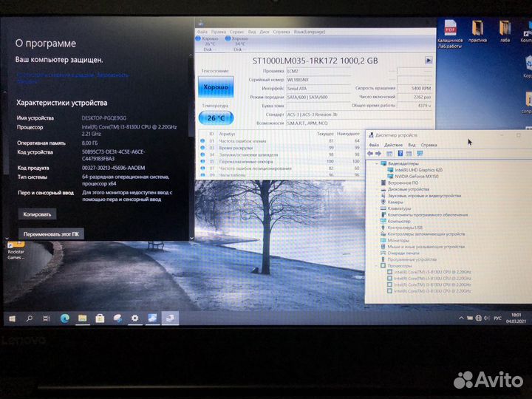This screenshot has height=399, width=532.
Task: Click the blue Хорошо health status button
Action: 216,87
